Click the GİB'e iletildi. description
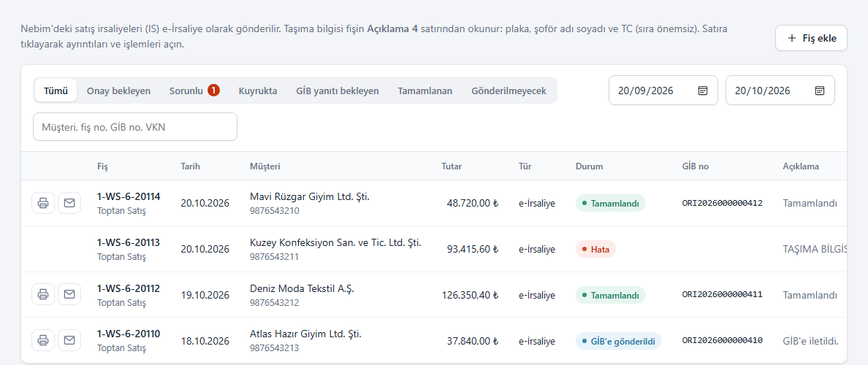868x365 pixels. [x=811, y=341]
